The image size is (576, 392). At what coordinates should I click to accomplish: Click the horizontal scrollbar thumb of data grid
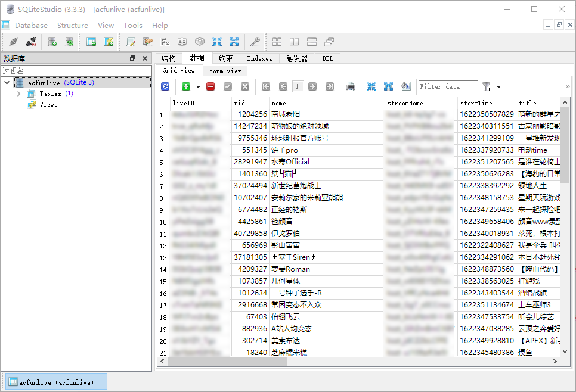227,362
